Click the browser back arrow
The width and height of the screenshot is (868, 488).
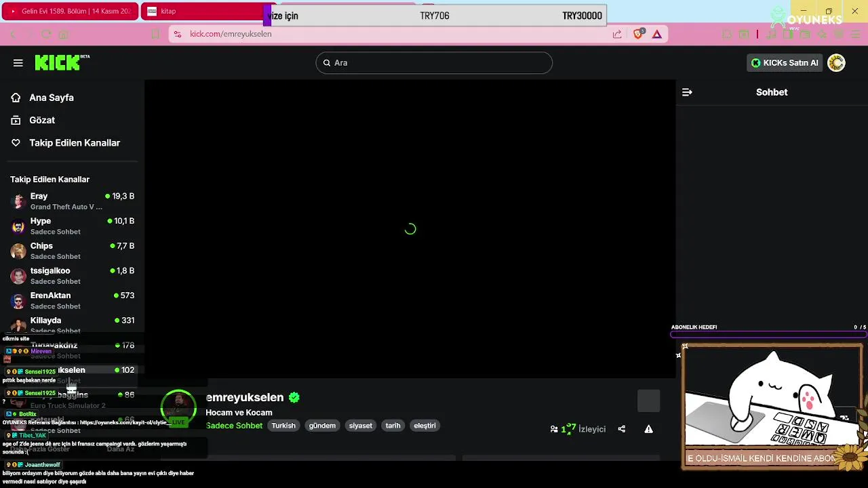(13, 34)
